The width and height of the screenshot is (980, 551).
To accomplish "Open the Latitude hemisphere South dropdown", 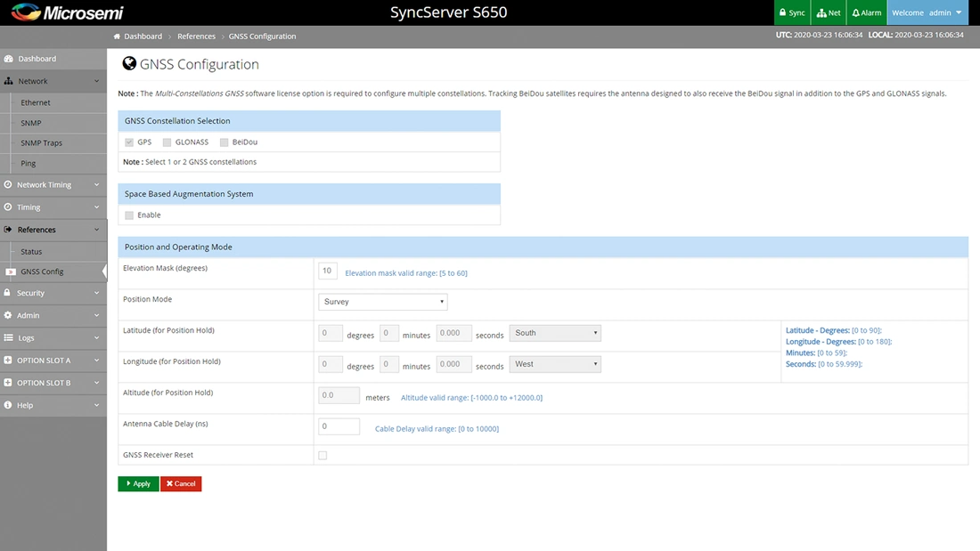I will (x=555, y=333).
